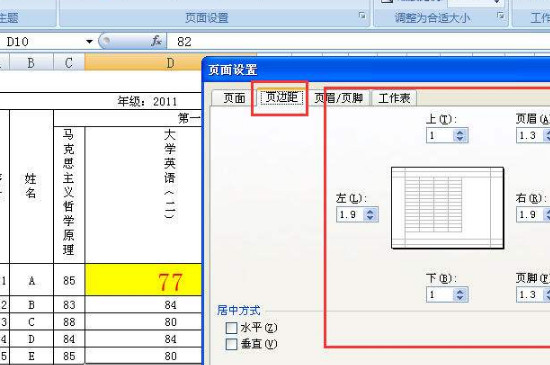Select the yellow cell containing 77
Viewport: 550px width, 365px height.
pos(143,280)
